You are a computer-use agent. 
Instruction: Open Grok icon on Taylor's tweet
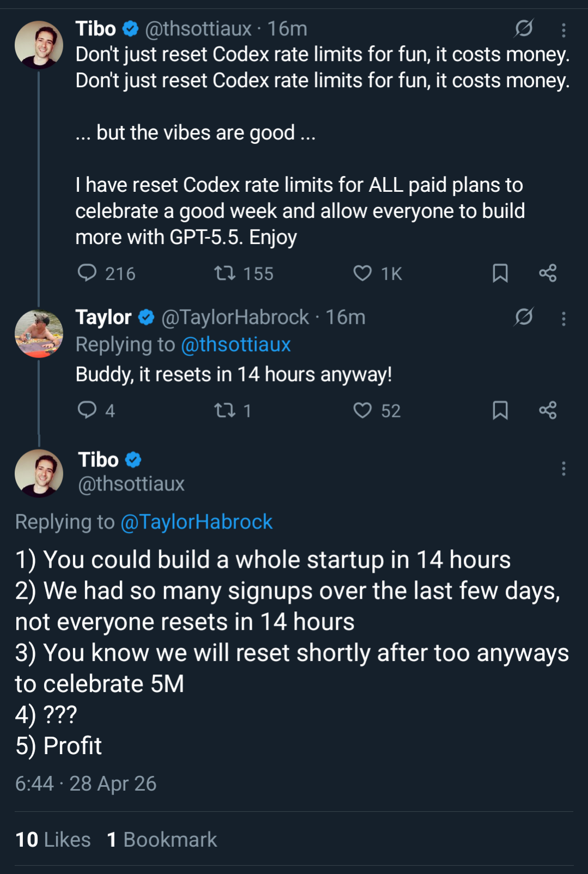[x=524, y=317]
